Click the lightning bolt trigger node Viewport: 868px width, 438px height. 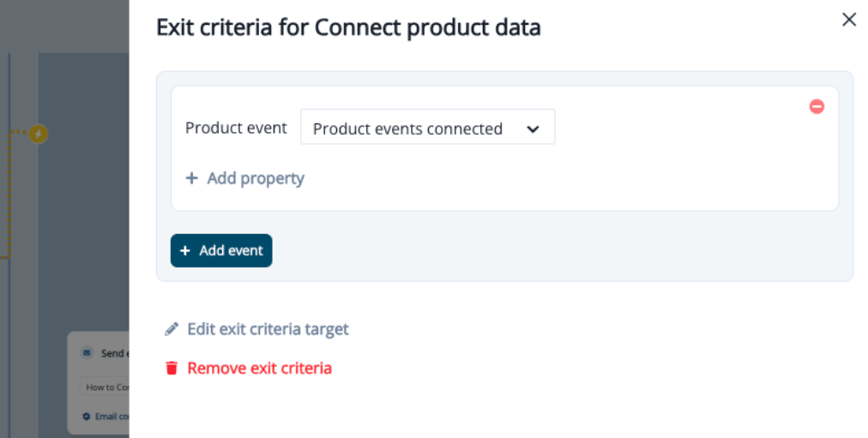38,134
